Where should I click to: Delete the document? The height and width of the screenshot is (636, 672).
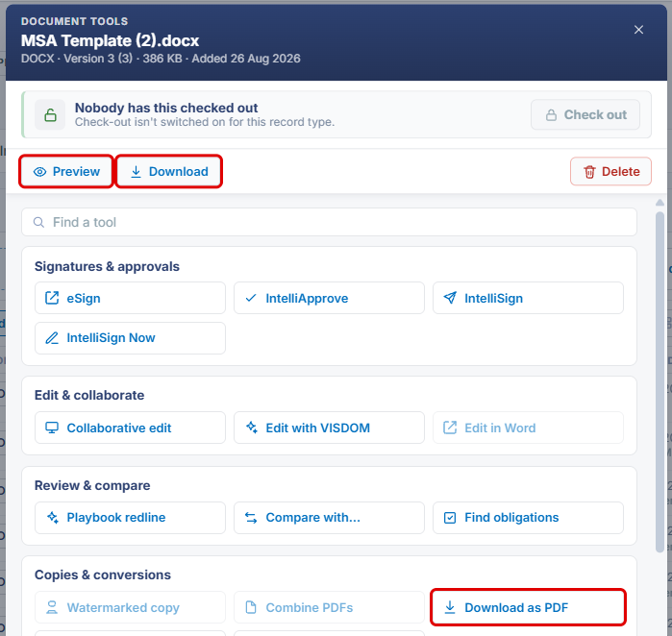click(x=610, y=171)
